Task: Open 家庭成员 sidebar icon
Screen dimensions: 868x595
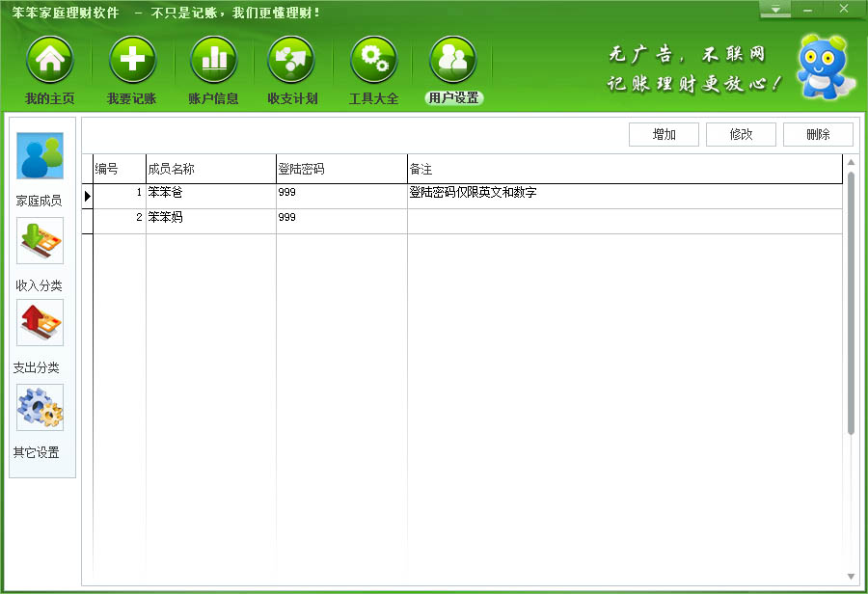Action: (40, 155)
